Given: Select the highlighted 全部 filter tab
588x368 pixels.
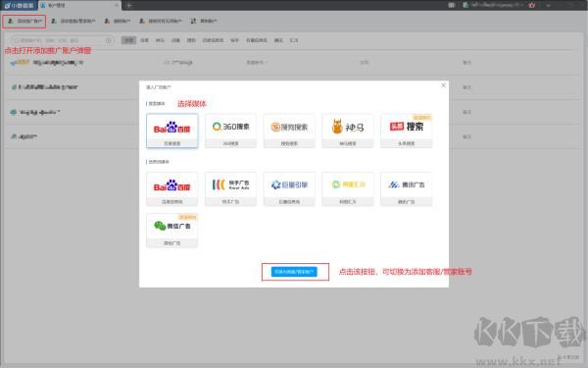Looking at the screenshot, I should click(x=128, y=40).
